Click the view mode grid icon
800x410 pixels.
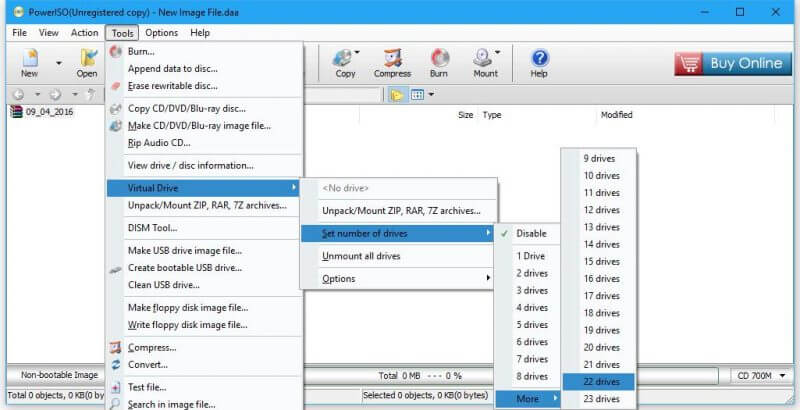(417, 95)
